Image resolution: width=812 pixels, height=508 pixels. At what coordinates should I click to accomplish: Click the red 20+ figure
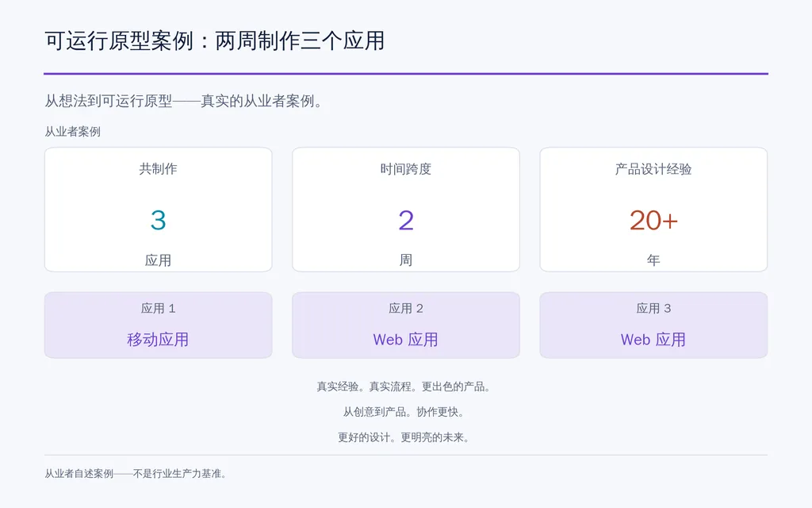[653, 221]
